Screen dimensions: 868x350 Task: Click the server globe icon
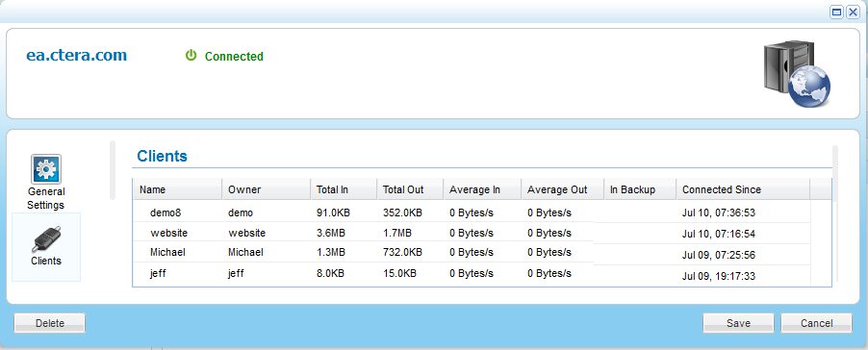(797, 73)
